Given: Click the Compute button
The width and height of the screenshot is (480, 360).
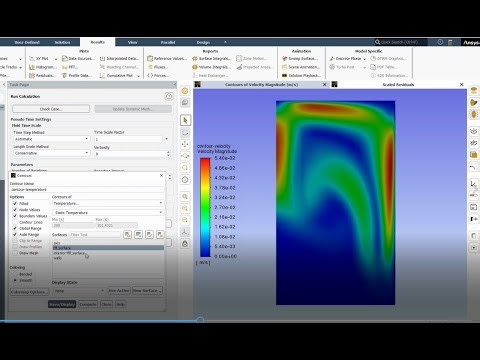Looking at the screenshot, I should (88, 304).
